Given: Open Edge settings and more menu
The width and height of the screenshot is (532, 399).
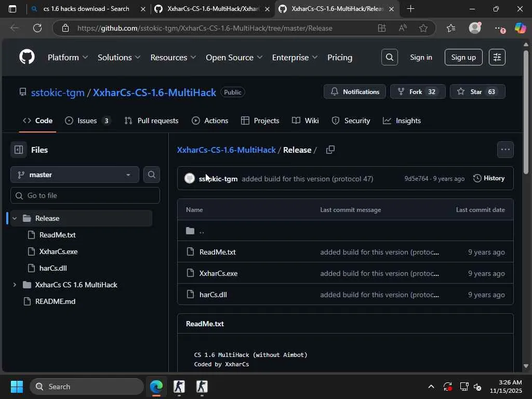Looking at the screenshot, I should click(499, 29).
